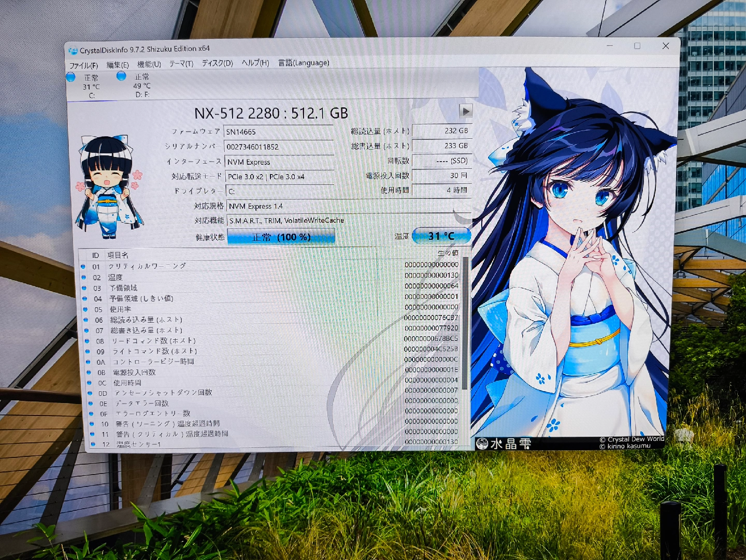Image resolution: width=746 pixels, height=560 pixels.
Task: Select the D: F: drive status icon
Action: 121,76
